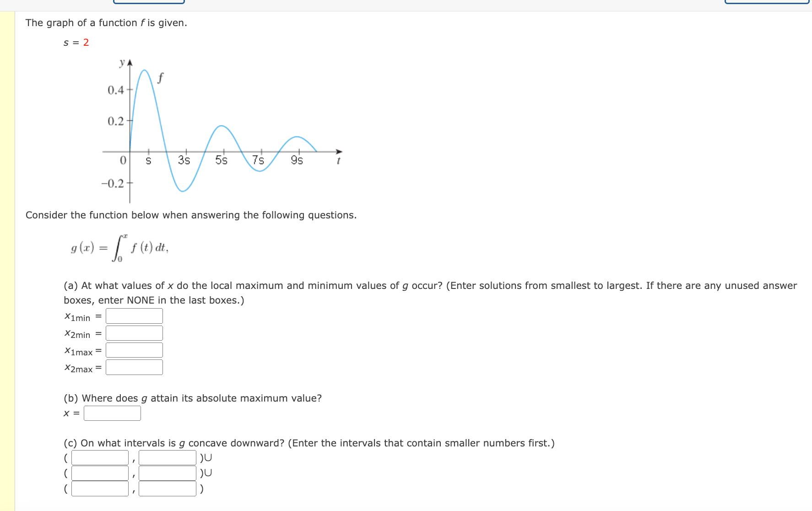Click the absolute maximum x input in part (b)
Screen dimensions: 812x511
(x=112, y=413)
